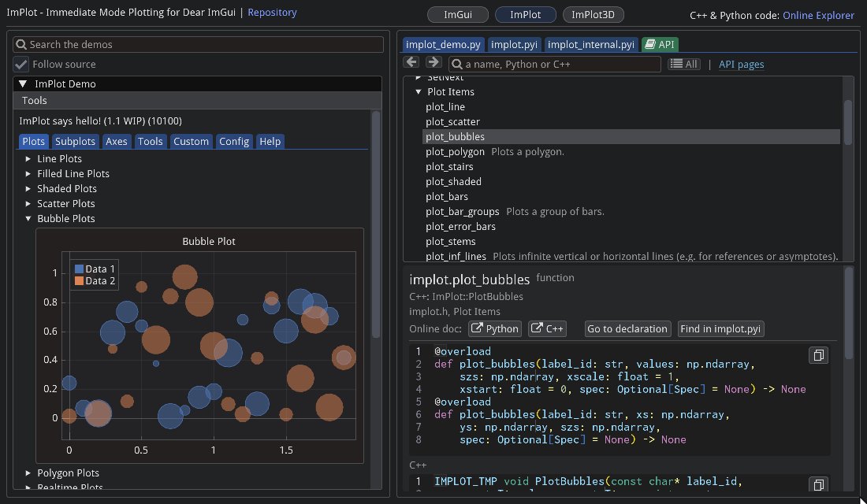
Task: Open the Python online doc link button
Action: click(495, 329)
